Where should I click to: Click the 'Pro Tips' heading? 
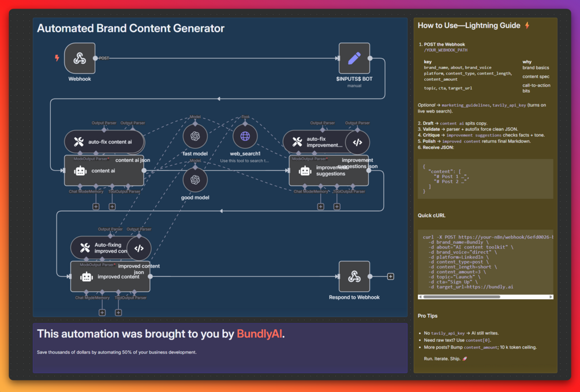pyautogui.click(x=428, y=316)
